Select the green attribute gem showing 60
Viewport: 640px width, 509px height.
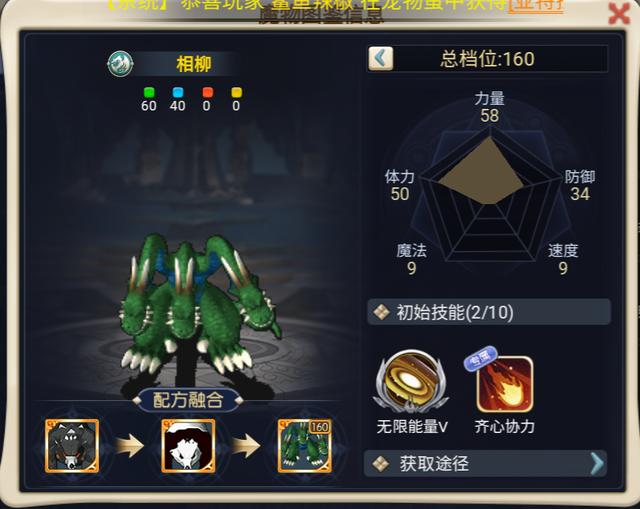149,93
